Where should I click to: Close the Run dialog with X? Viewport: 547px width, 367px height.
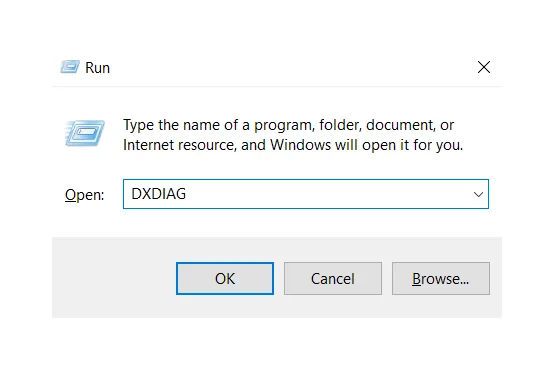pyautogui.click(x=484, y=67)
